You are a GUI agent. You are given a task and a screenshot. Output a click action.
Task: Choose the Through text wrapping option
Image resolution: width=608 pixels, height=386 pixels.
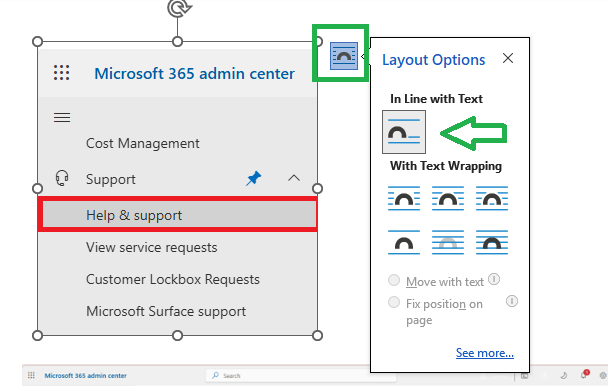[x=492, y=198]
